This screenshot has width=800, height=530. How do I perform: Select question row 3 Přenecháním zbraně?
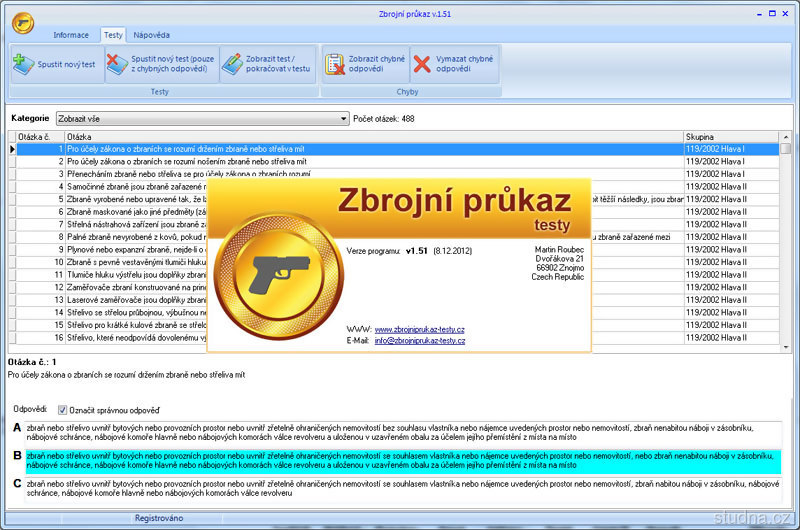(398, 174)
